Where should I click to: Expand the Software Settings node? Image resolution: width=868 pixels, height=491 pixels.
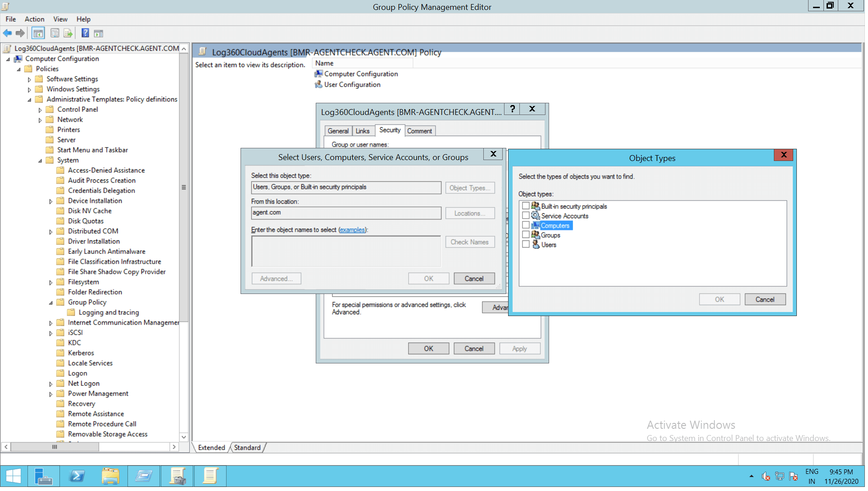coord(29,80)
